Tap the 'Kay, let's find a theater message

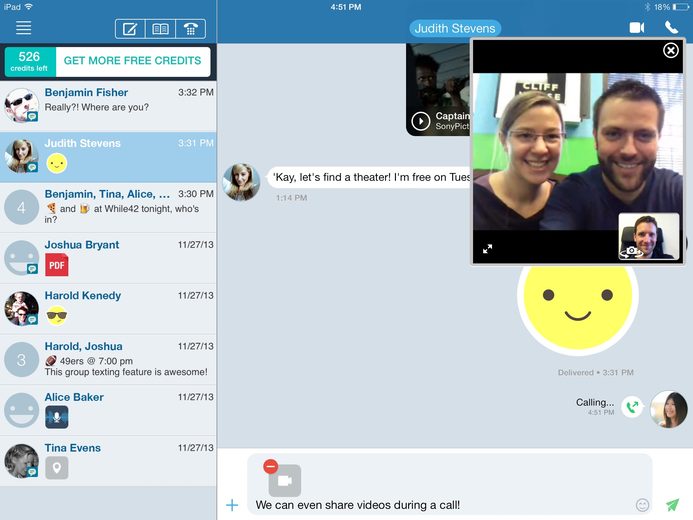click(369, 178)
